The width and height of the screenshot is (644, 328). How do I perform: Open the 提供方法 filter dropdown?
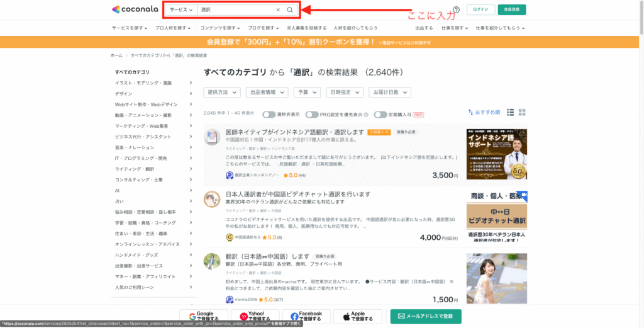point(222,92)
